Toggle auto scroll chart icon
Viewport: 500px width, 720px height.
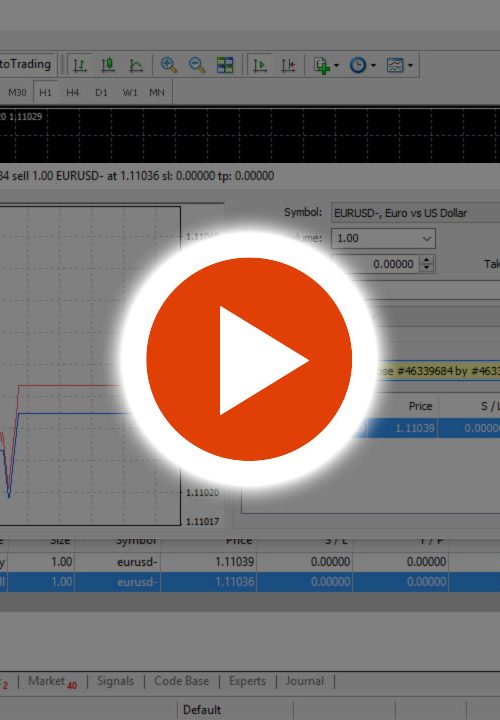pyautogui.click(x=260, y=65)
